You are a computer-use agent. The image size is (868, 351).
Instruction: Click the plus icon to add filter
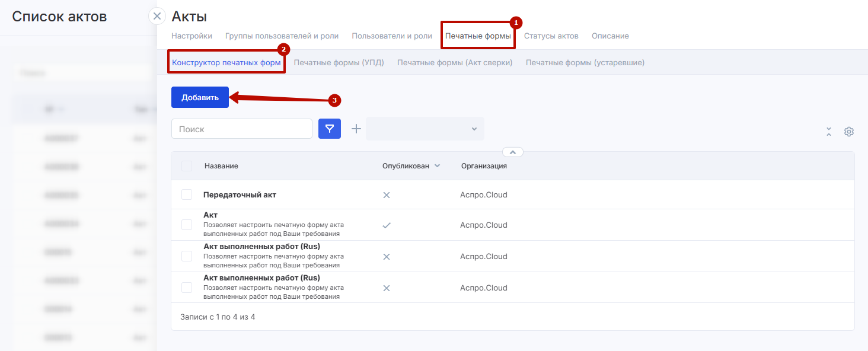[356, 129]
